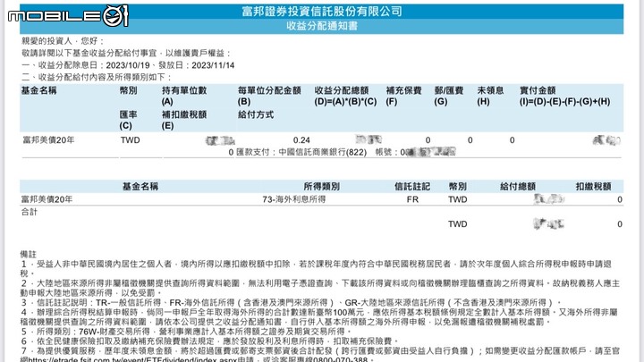The width and height of the screenshot is (644, 362).
Task: Select the line starting 敬請詳閱以下基金收益分配
Action: click(126, 53)
